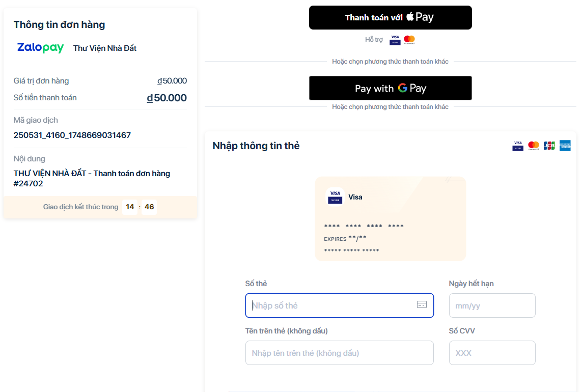
Task: Click the Ngày hết hạn mm/yy field
Action: click(492, 305)
